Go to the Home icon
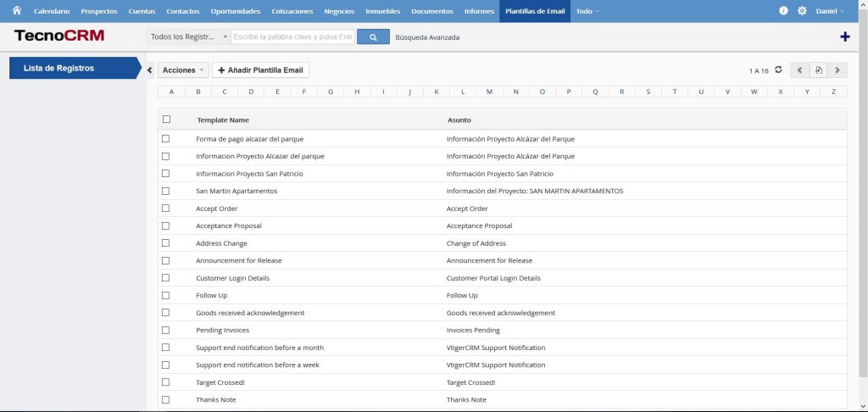 16,11
